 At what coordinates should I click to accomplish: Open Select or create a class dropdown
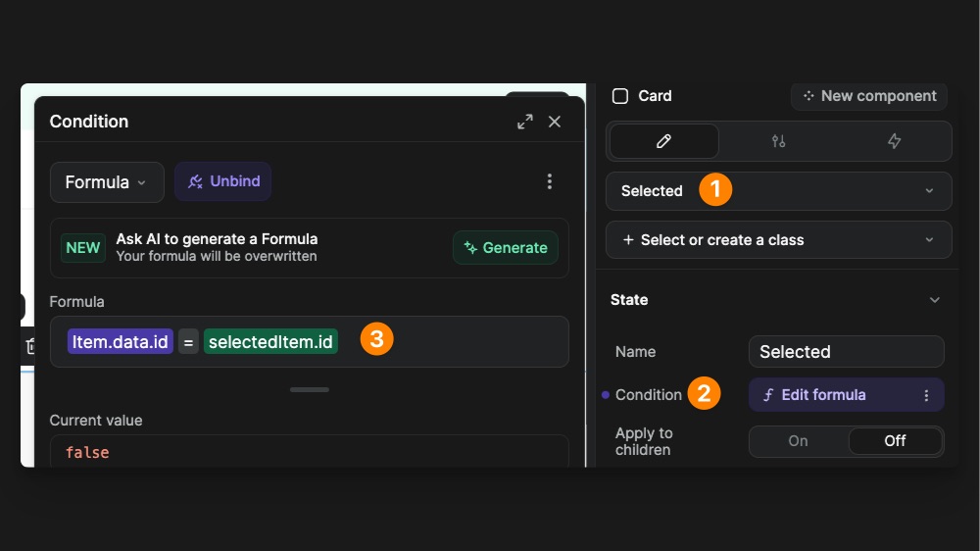[x=779, y=239]
